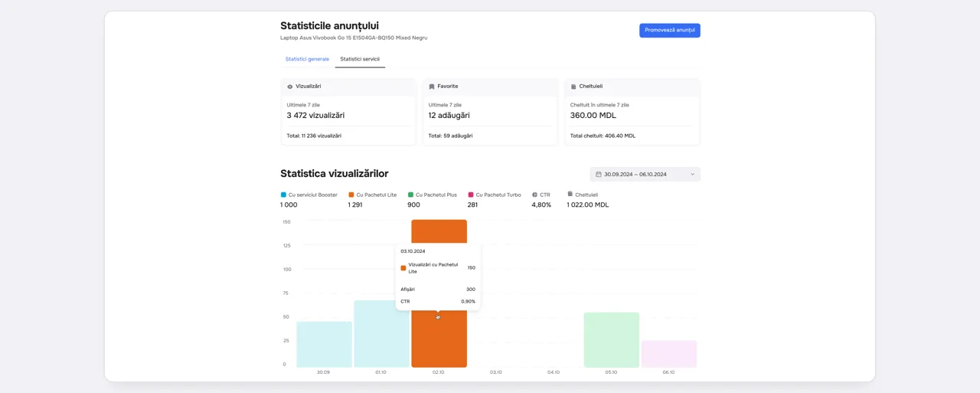
Task: Click the orange Pachetul Lite legend swatch
Action: point(351,195)
